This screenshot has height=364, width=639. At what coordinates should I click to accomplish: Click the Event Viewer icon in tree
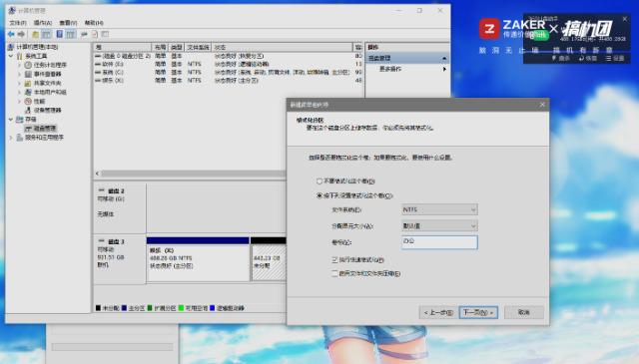(28, 74)
